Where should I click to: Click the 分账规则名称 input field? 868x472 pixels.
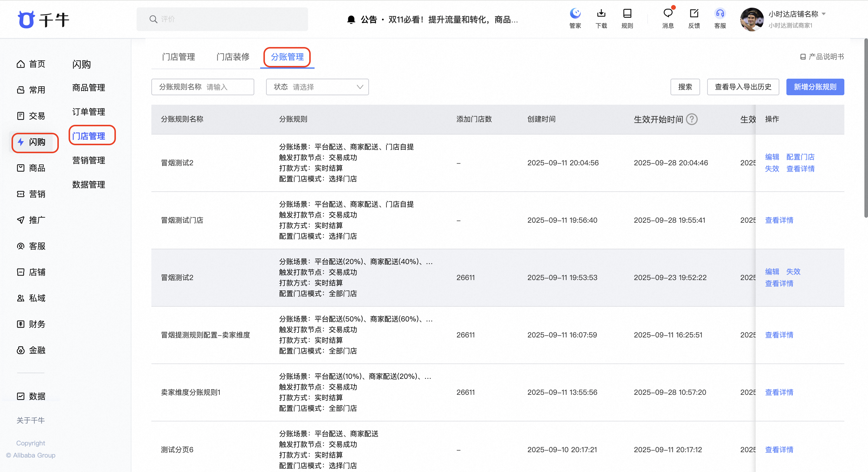tap(203, 87)
